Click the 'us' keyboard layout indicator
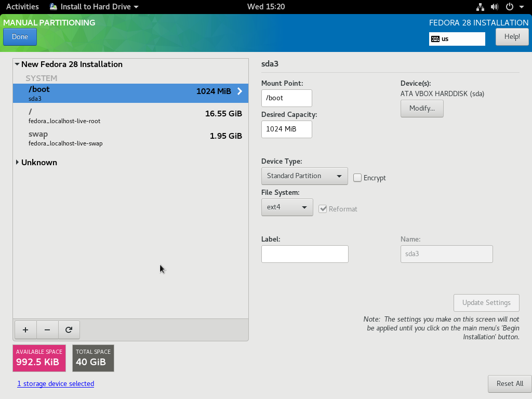This screenshot has height=399, width=532. click(457, 39)
